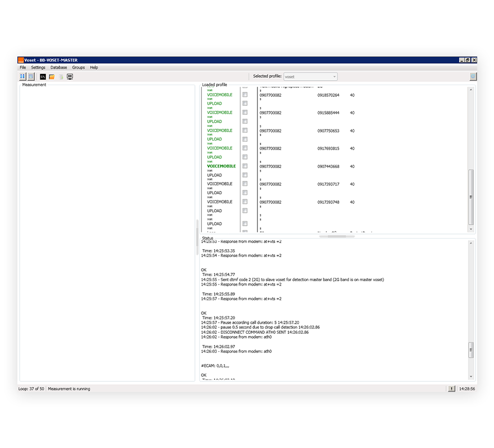The width and height of the screenshot is (494, 448).
Task: Click destination number 0917693815
Action: (x=328, y=148)
